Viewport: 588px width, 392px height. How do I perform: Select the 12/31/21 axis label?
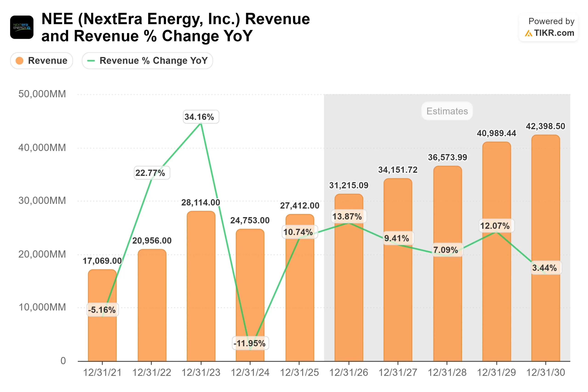[102, 372]
